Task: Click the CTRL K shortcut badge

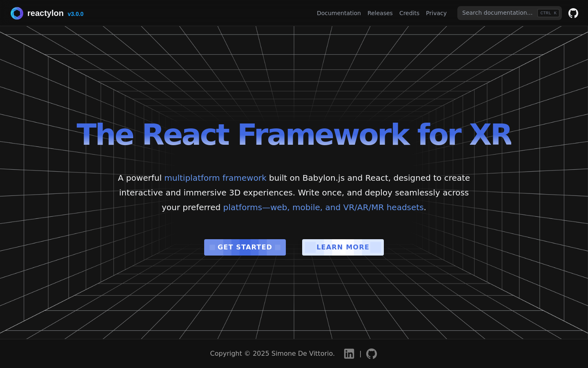Action: [x=548, y=13]
